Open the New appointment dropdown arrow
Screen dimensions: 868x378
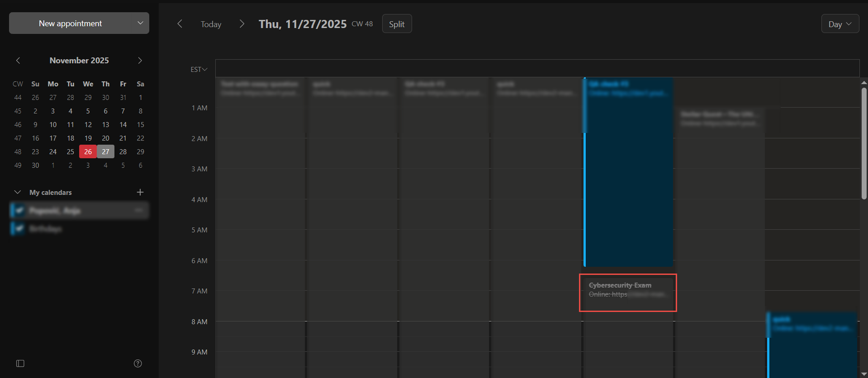tap(140, 23)
